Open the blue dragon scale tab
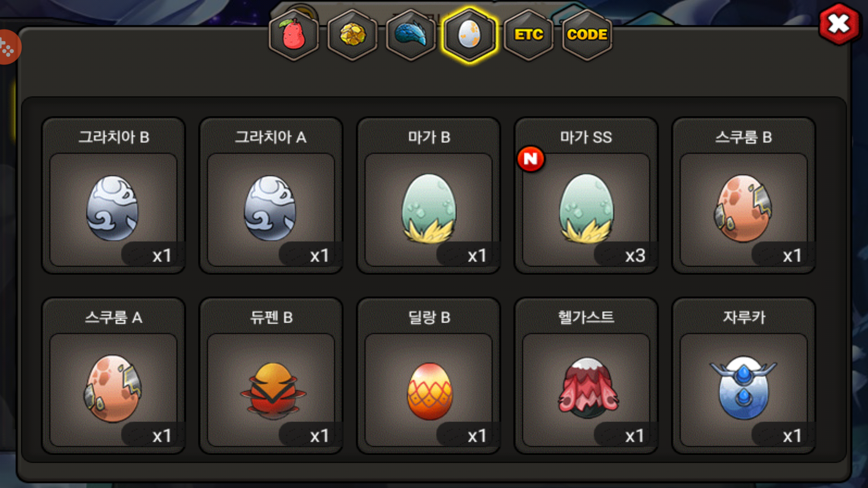Image resolution: width=868 pixels, height=488 pixels. point(411,35)
